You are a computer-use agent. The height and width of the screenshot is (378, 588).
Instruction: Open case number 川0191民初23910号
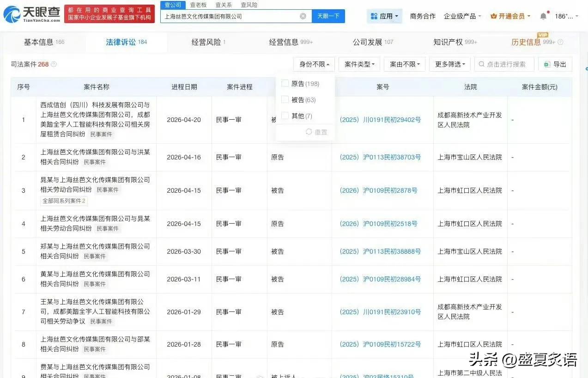pyautogui.click(x=380, y=312)
